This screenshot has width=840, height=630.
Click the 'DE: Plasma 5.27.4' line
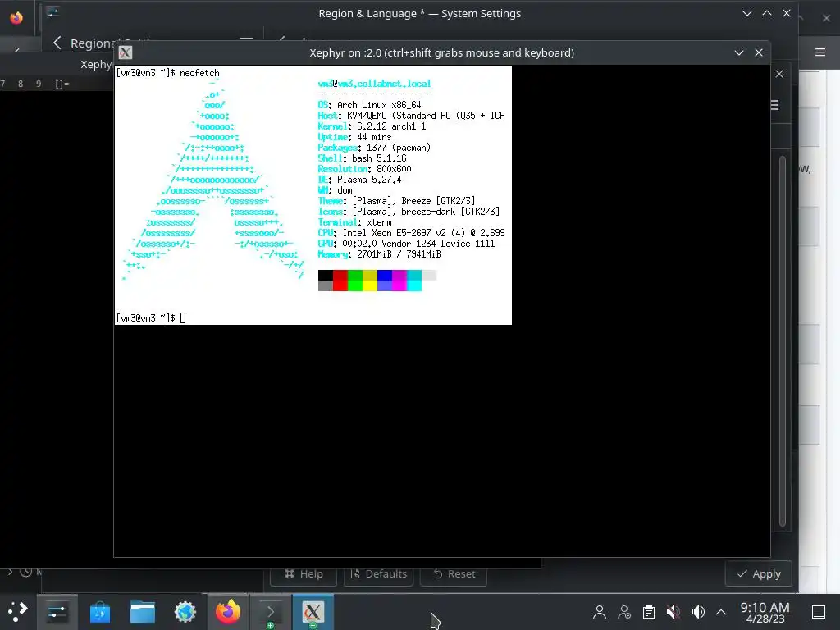click(359, 180)
